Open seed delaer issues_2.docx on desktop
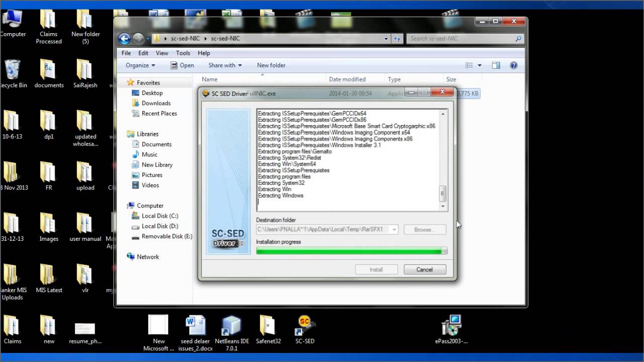The height and width of the screenshot is (362, 644). pyautogui.click(x=195, y=333)
